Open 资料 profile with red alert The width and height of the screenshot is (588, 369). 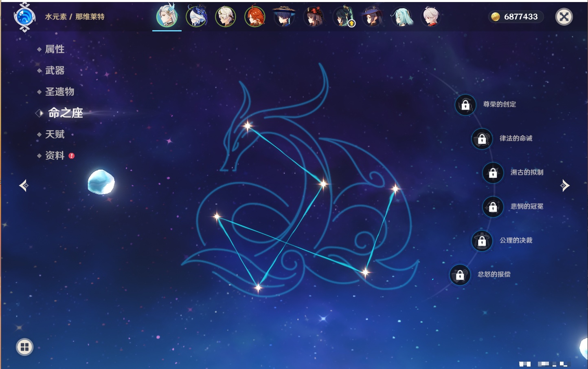(x=55, y=155)
